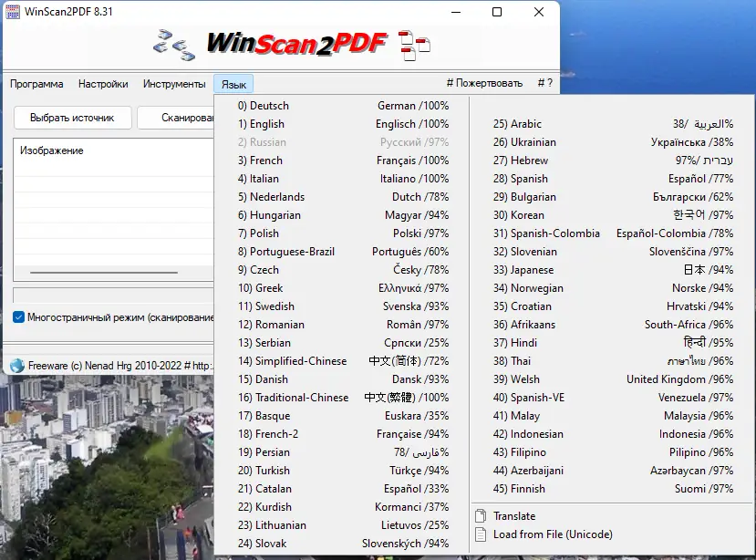The image size is (756, 560).
Task: Toggle the Многостраничный режим checkbox
Action: pyautogui.click(x=19, y=317)
